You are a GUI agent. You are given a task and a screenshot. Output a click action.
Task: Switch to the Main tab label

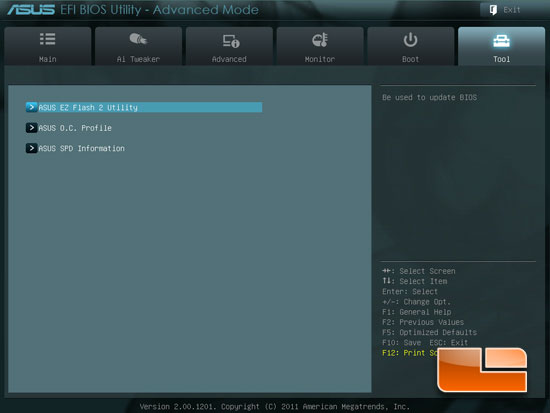pyautogui.click(x=48, y=59)
